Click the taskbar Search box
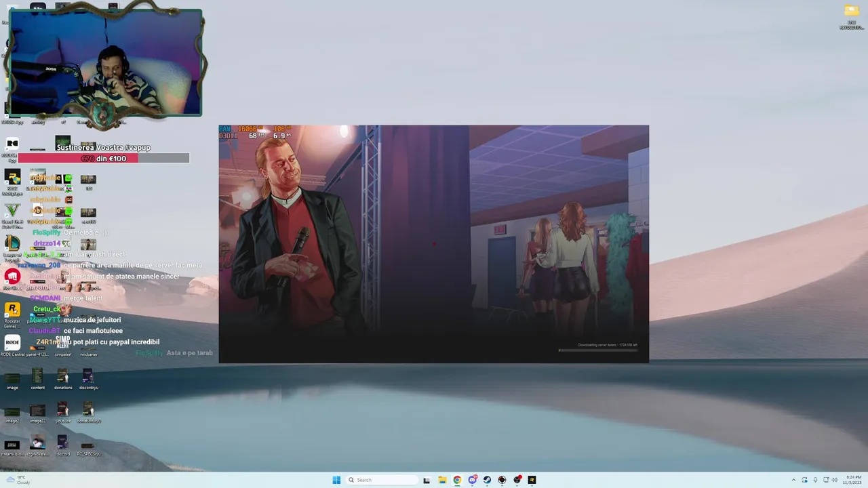 tap(382, 480)
